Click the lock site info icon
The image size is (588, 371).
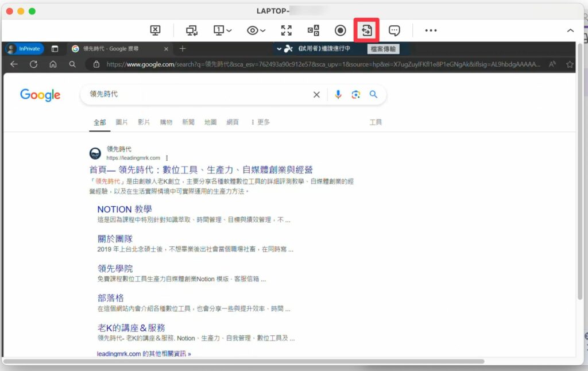coord(96,64)
